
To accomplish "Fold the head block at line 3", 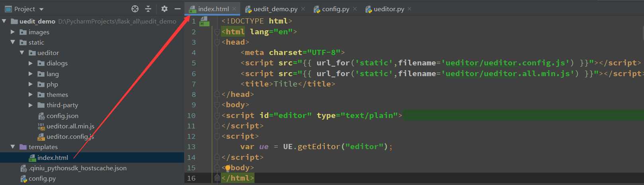I will pos(217,42).
